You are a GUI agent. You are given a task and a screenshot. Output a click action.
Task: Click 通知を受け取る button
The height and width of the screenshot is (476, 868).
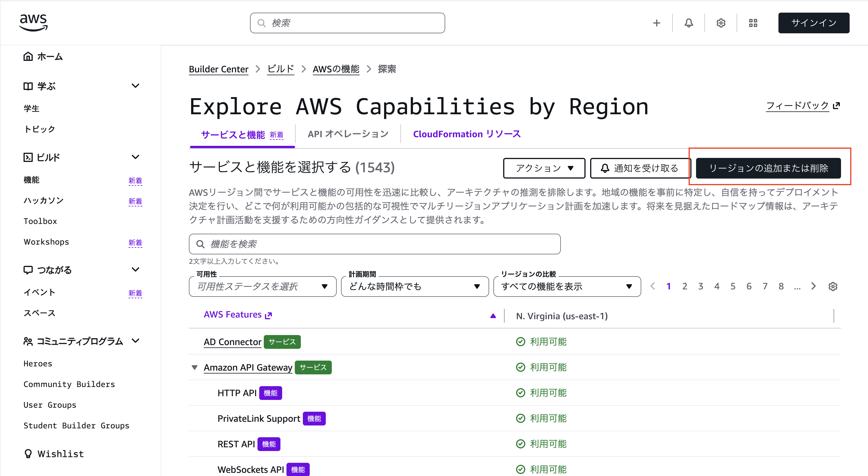[x=640, y=168]
